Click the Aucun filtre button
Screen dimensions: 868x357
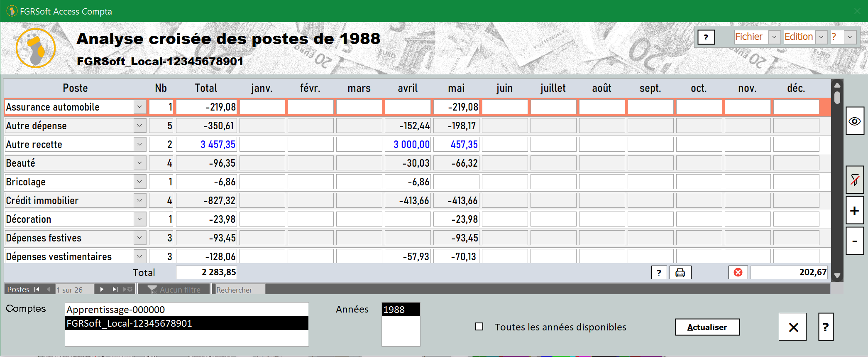(x=174, y=289)
